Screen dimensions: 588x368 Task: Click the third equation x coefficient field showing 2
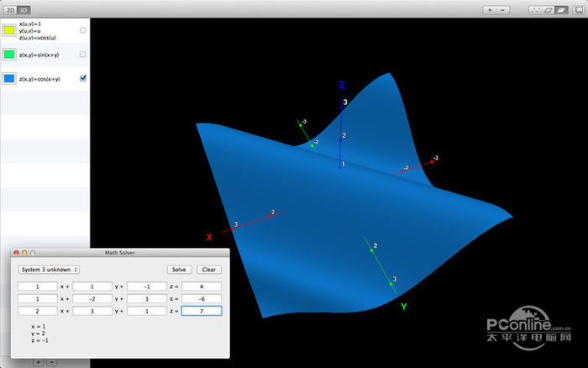[38, 311]
